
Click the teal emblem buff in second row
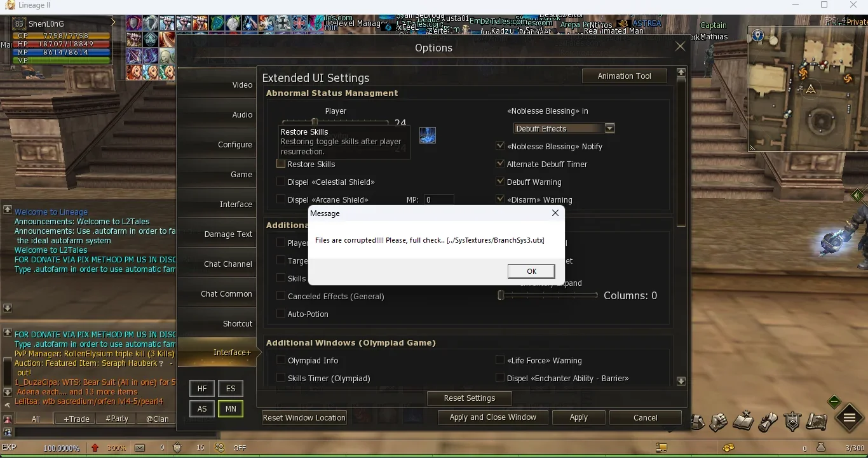(151, 39)
